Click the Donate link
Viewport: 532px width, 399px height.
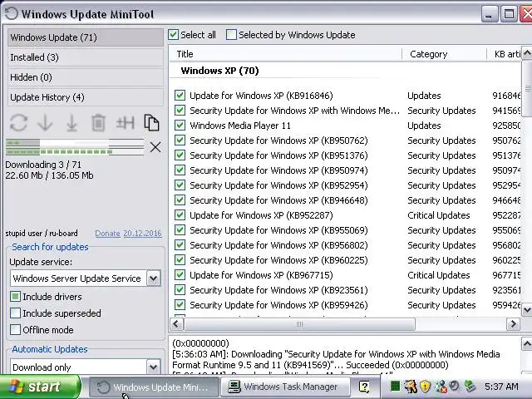click(x=107, y=234)
